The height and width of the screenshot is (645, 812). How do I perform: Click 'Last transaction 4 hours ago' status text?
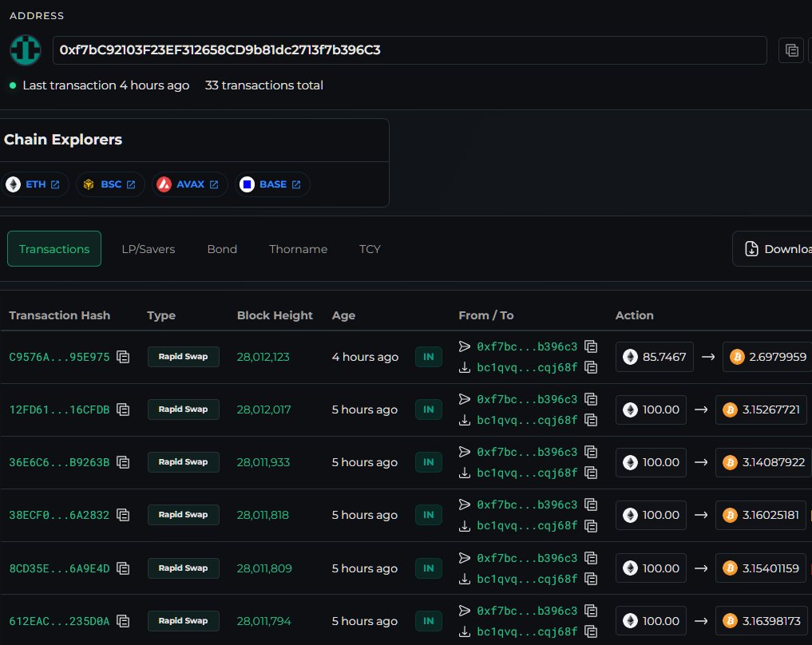105,85
